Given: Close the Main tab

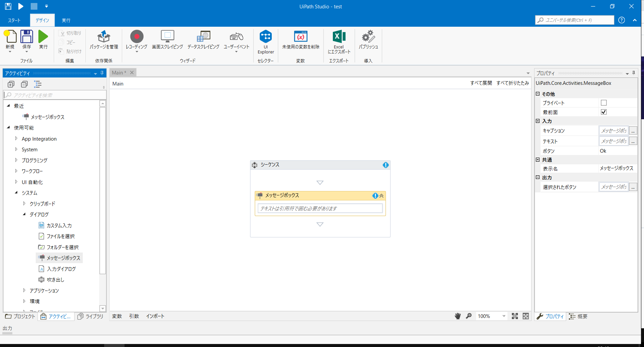Looking at the screenshot, I should [132, 72].
